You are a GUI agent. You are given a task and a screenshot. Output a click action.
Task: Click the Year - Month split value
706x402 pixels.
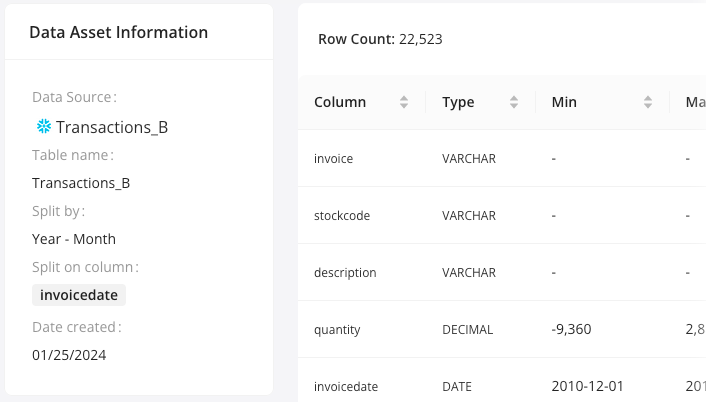(74, 239)
